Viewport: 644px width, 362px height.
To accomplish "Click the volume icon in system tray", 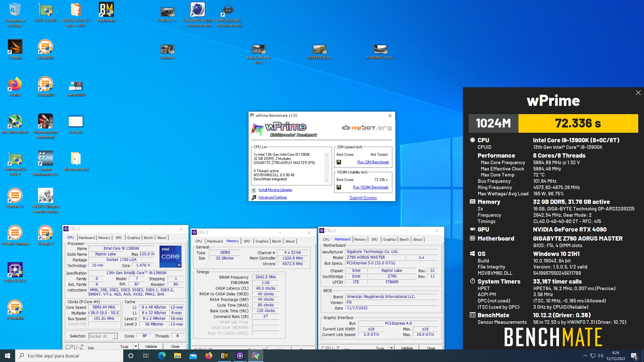I will (600, 356).
